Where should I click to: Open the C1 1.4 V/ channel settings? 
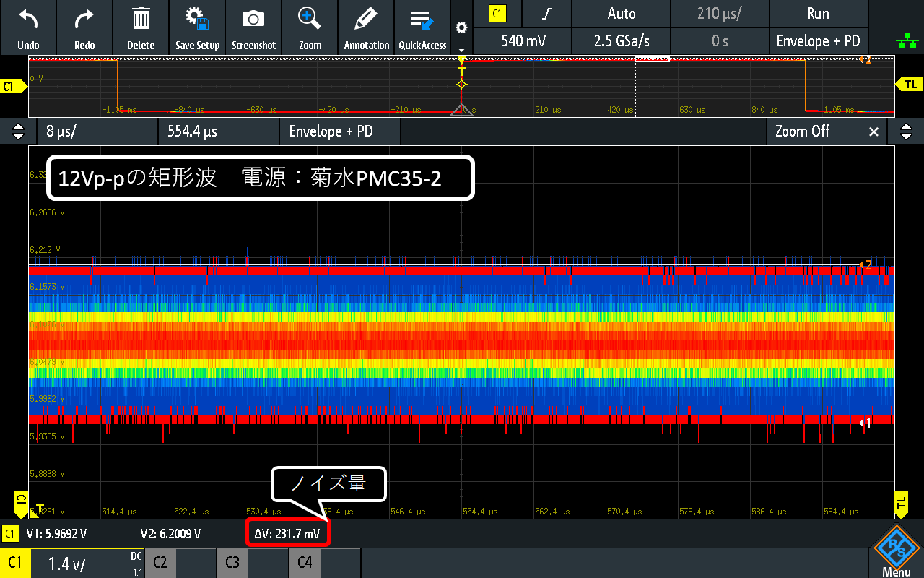[x=72, y=563]
